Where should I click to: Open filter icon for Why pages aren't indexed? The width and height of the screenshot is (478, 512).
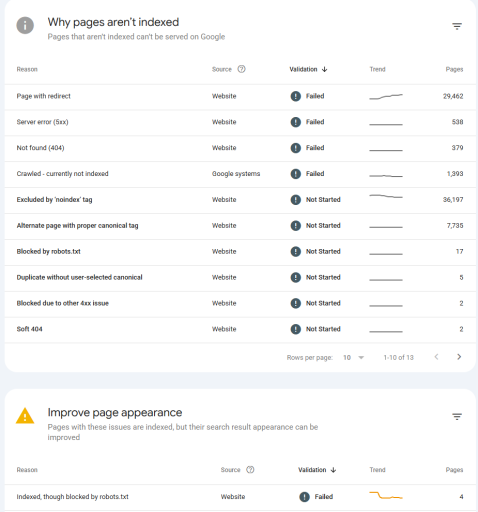tap(457, 26)
